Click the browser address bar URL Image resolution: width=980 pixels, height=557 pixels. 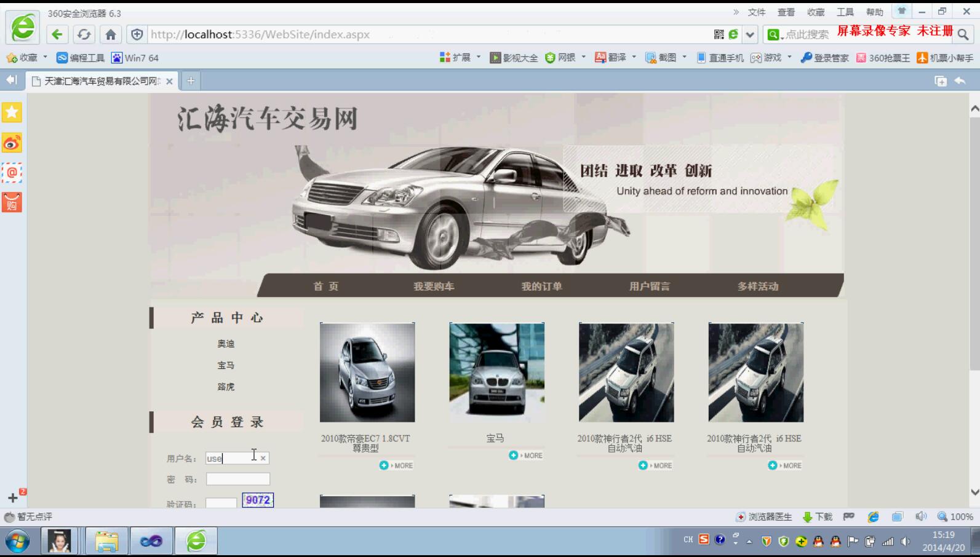pos(260,34)
